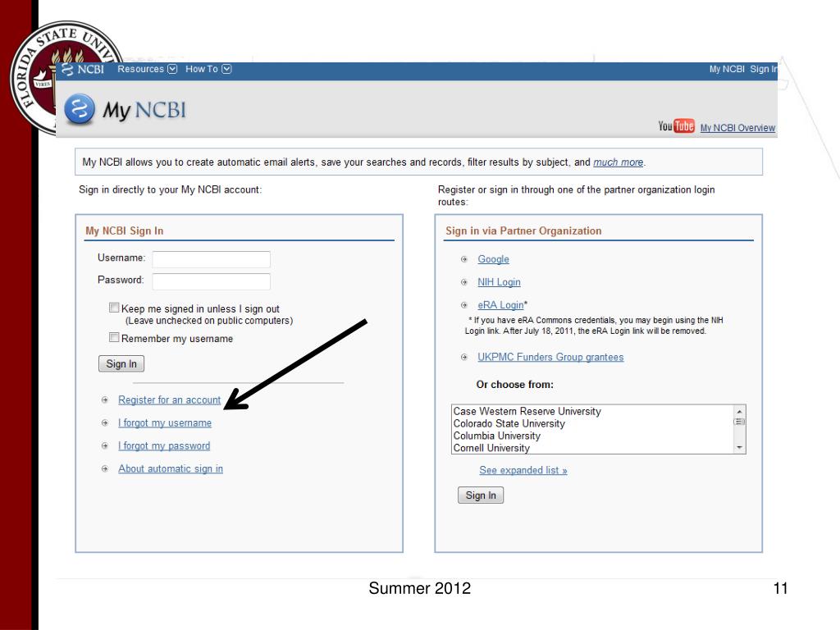Check Keep me signed in checkbox

point(114,308)
